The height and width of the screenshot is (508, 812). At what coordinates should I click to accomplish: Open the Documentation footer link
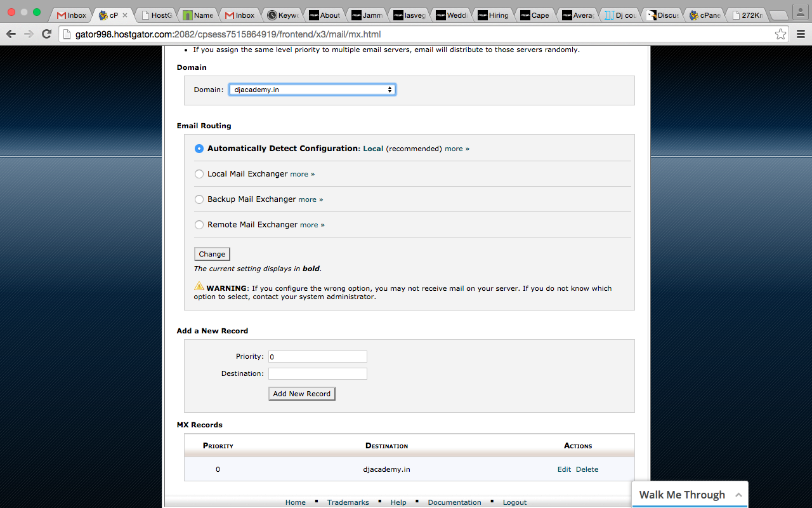pos(455,502)
